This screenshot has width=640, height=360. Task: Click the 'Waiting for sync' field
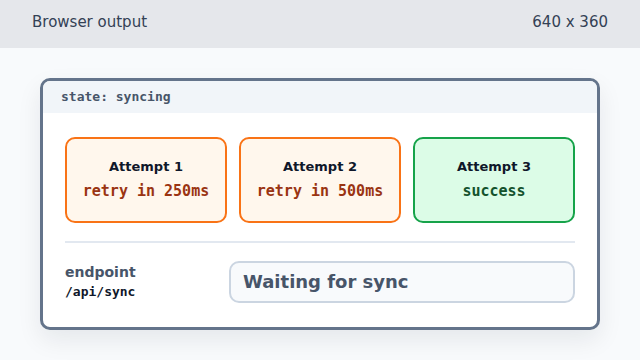(402, 282)
